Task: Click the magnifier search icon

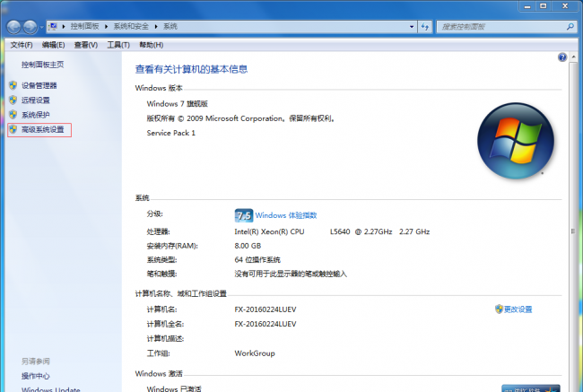Action: [x=570, y=26]
